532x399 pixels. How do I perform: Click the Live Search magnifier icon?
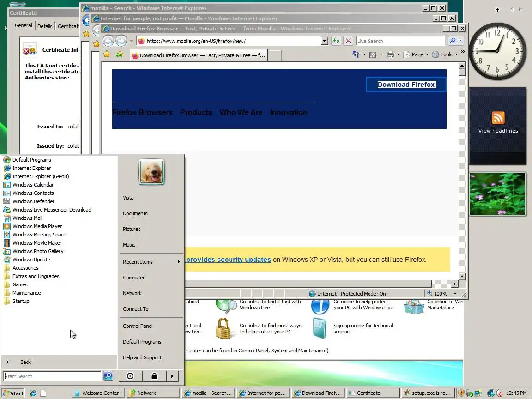(x=453, y=41)
